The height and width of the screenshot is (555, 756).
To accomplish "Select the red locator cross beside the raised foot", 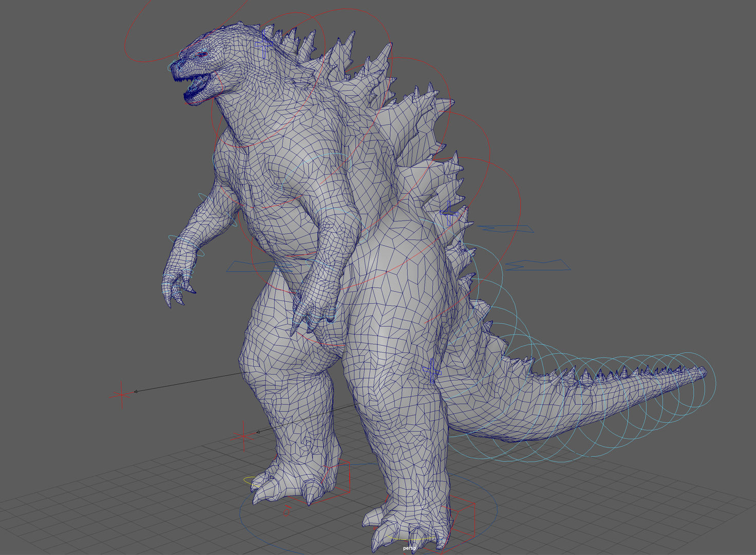I will tap(243, 437).
